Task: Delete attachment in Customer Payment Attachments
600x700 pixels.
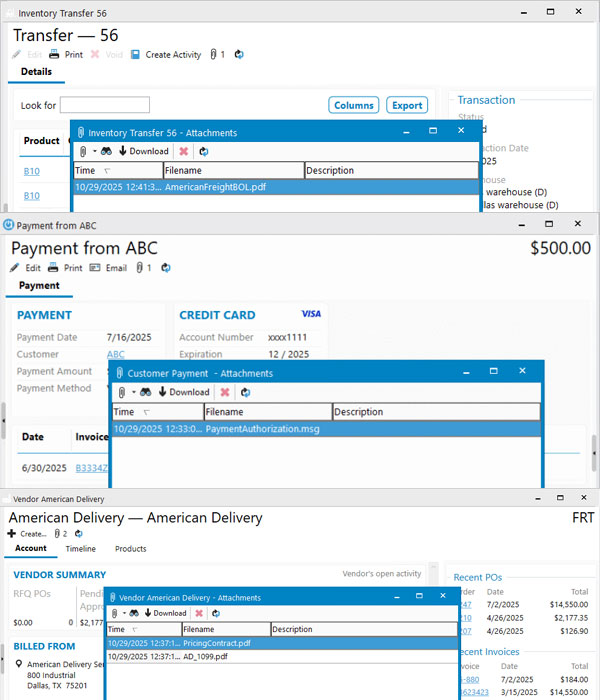Action: pos(225,392)
